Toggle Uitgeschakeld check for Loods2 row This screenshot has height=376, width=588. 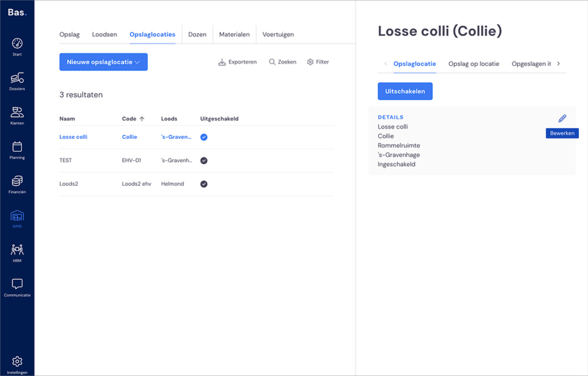pyautogui.click(x=204, y=184)
